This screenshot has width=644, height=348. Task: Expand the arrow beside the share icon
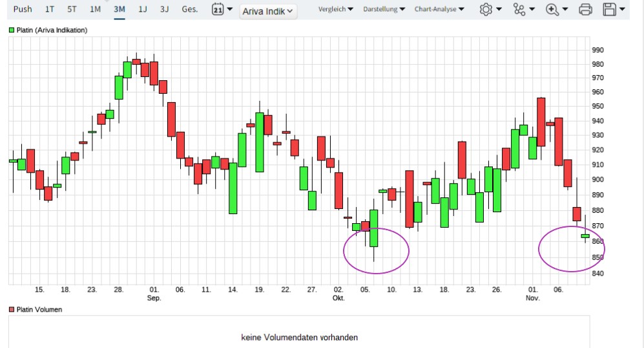click(532, 9)
